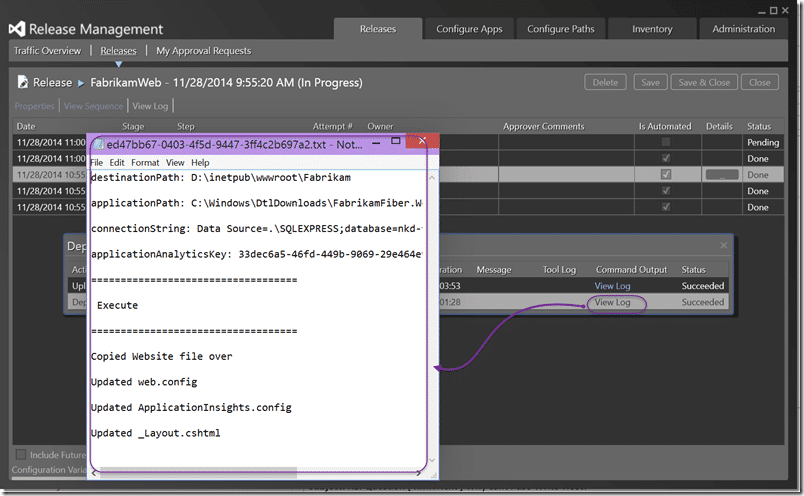804x496 pixels.
Task: Toggle Is Automated checkbox in highlighted 10:55 row
Action: click(x=666, y=174)
